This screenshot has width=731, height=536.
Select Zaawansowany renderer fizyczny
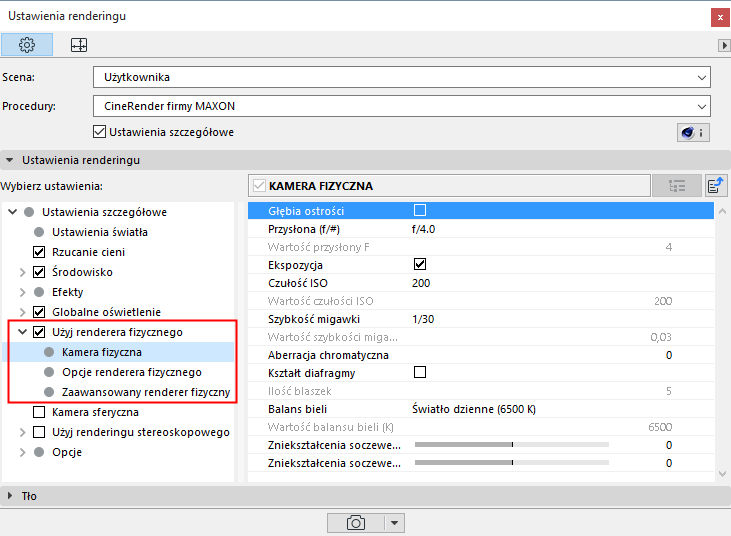click(146, 392)
